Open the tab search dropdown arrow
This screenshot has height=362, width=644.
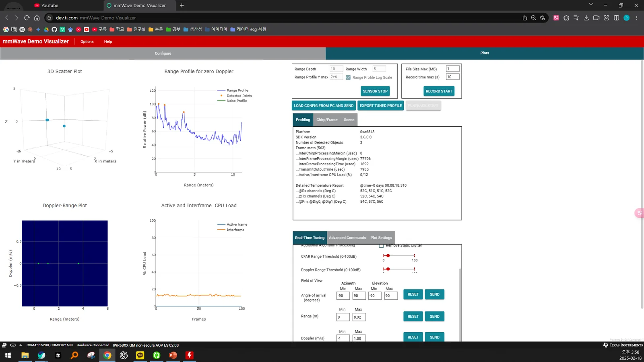(591, 4)
